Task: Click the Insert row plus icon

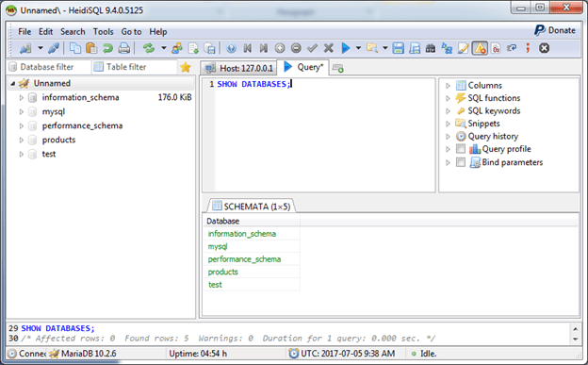Action: pos(280,48)
